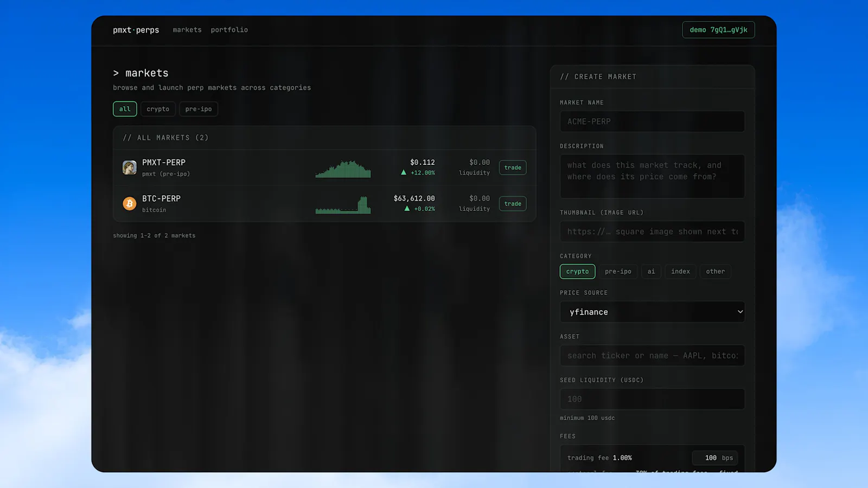868x488 pixels.
Task: Click BTC-PERP $0.00 liquidity value
Action: [x=479, y=198]
